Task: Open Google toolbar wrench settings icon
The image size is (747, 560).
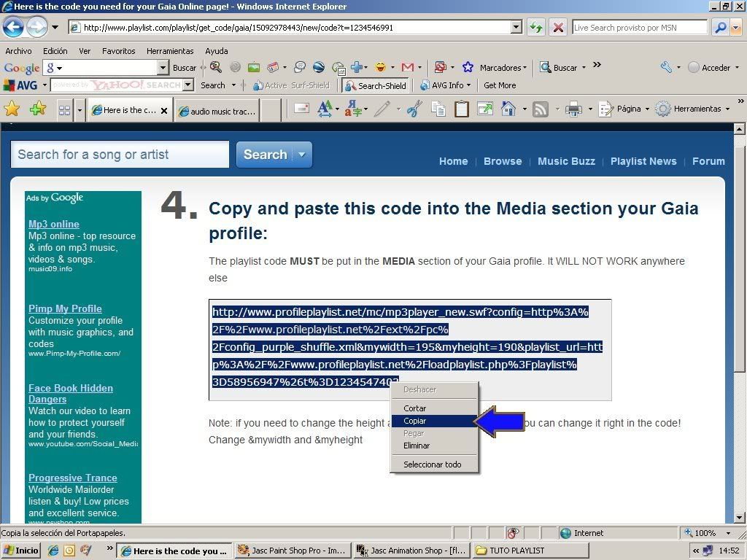Action: coord(666,67)
